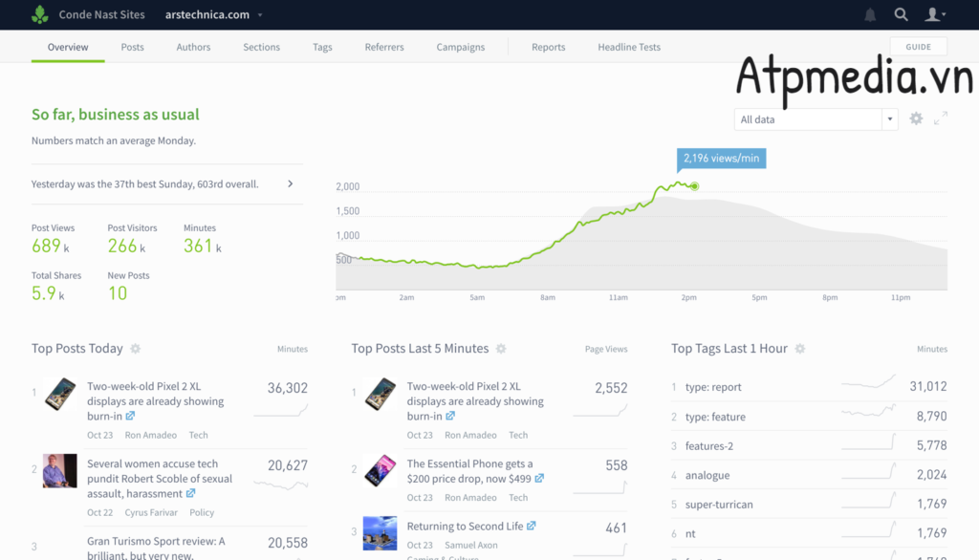Image resolution: width=979 pixels, height=560 pixels.
Task: Open the search magnifier icon
Action: coord(901,14)
